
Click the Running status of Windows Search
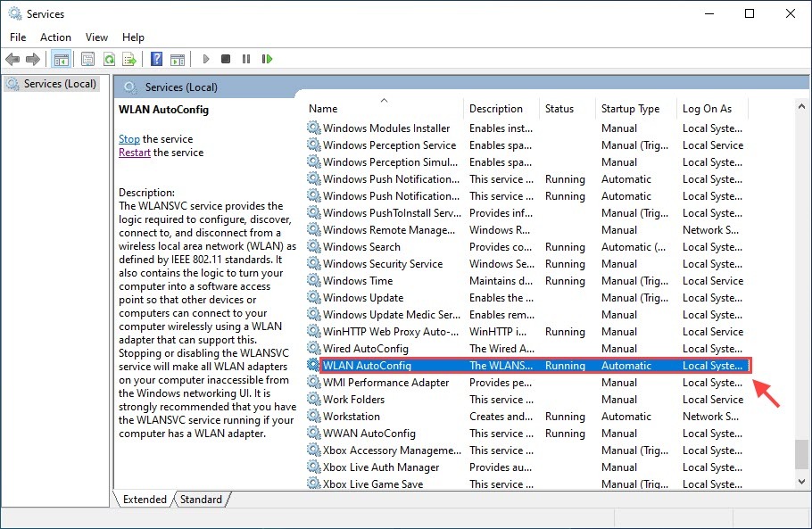565,247
